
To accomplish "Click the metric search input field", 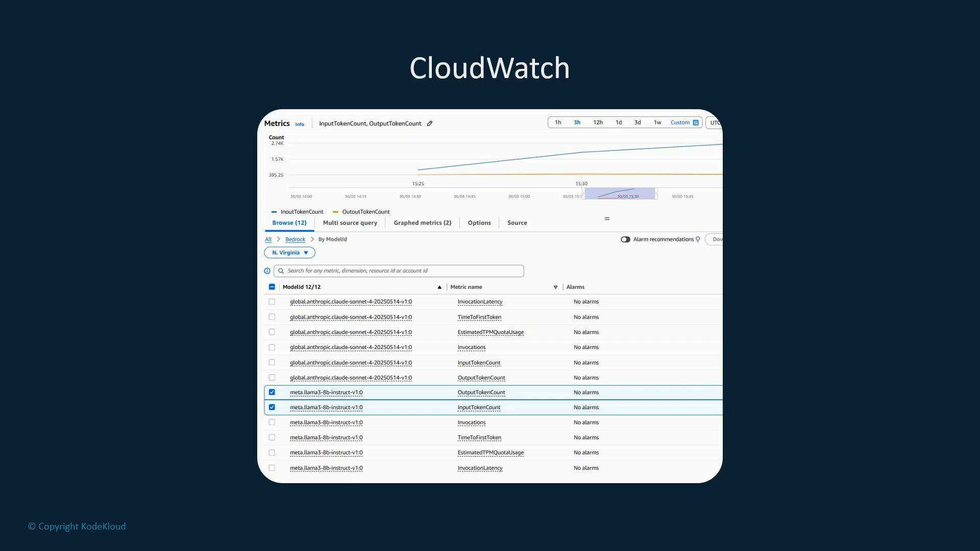I will [399, 271].
